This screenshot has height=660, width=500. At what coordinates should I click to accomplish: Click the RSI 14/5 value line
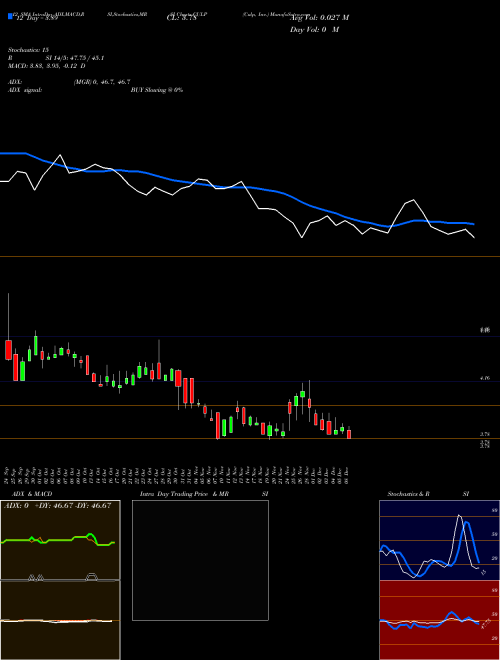click(56, 58)
